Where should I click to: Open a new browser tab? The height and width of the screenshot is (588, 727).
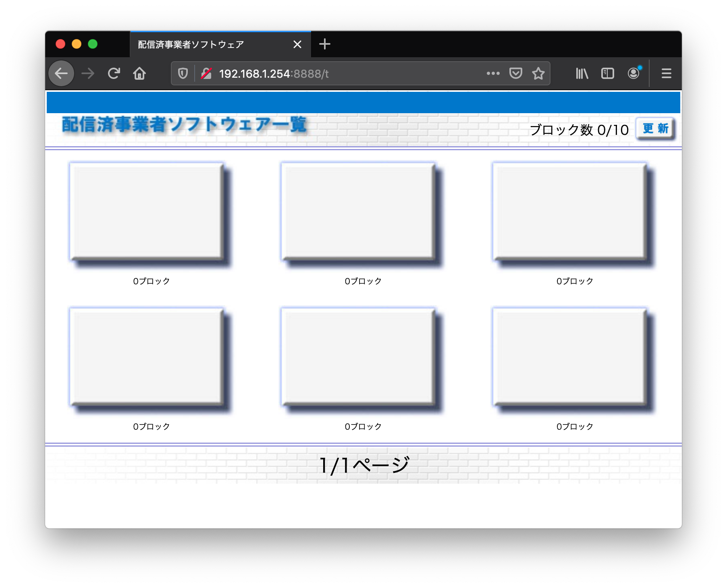click(x=324, y=44)
